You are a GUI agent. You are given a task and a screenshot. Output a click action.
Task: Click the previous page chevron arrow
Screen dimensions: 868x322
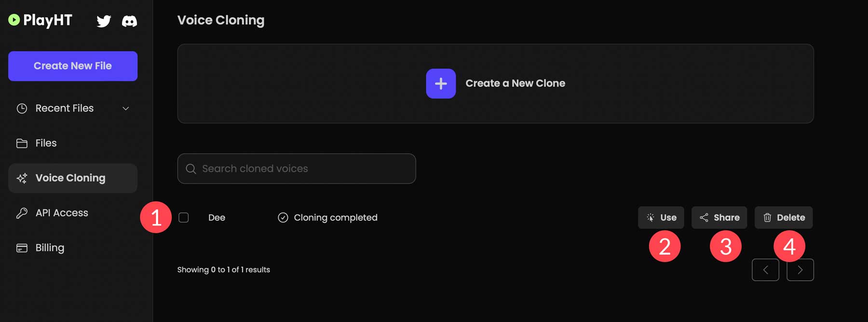coord(765,270)
